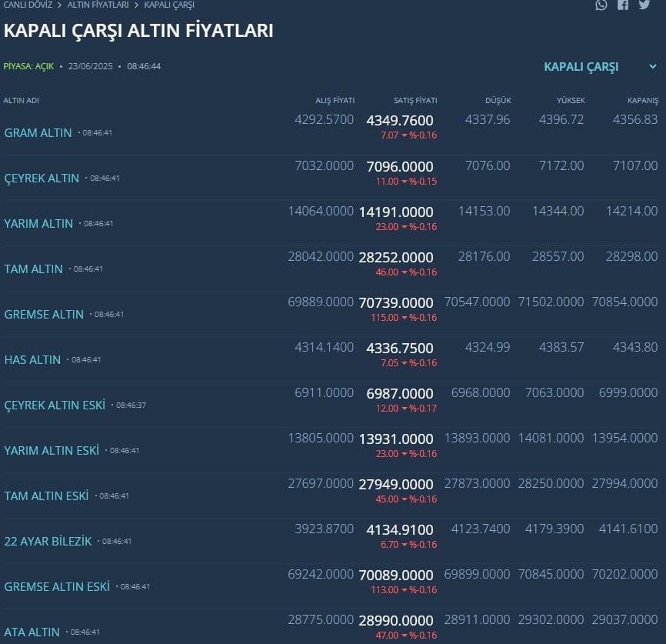Share the page via the WhatsApp icon
The width and height of the screenshot is (666, 644).
pyautogui.click(x=601, y=5)
